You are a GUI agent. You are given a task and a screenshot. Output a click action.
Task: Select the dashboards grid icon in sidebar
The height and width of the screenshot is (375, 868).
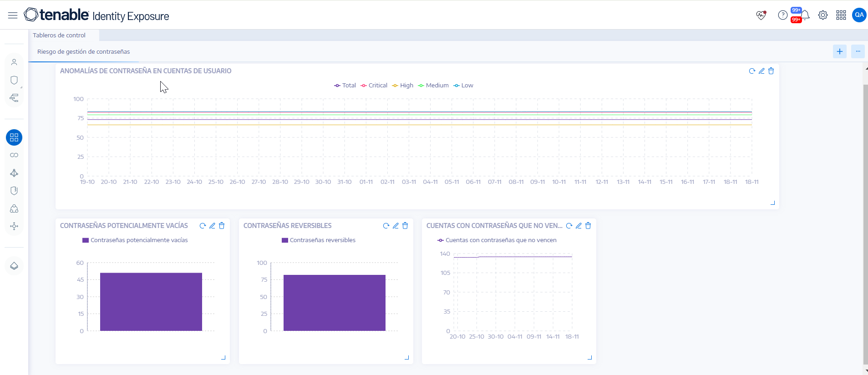click(x=14, y=137)
